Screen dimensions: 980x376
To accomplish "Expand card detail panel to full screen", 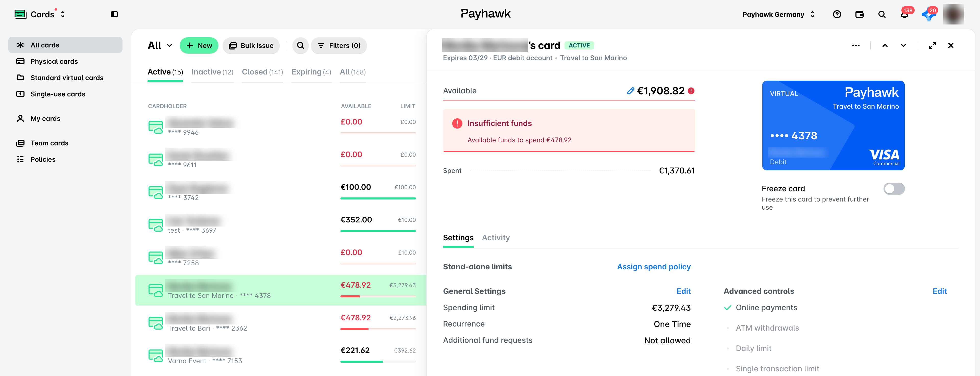I will (x=932, y=46).
